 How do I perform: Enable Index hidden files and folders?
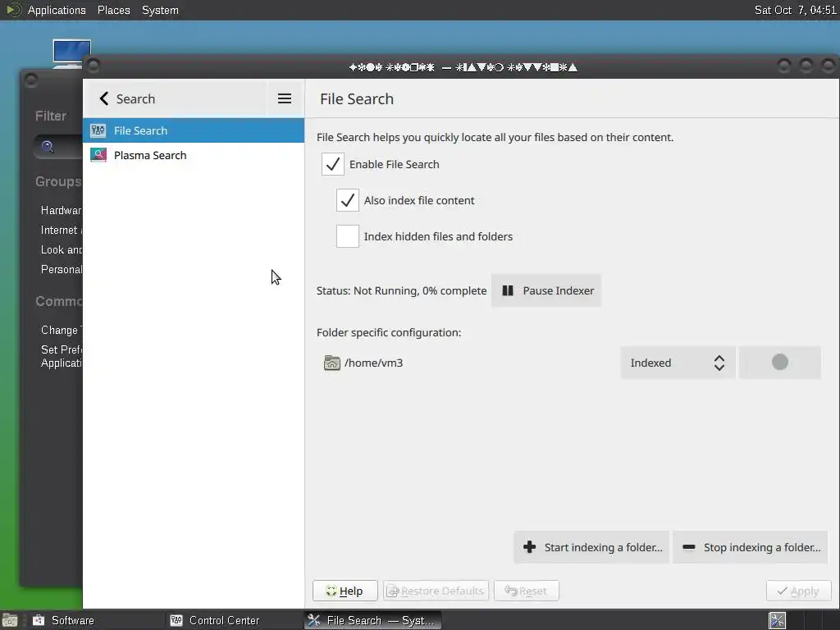[x=348, y=236]
